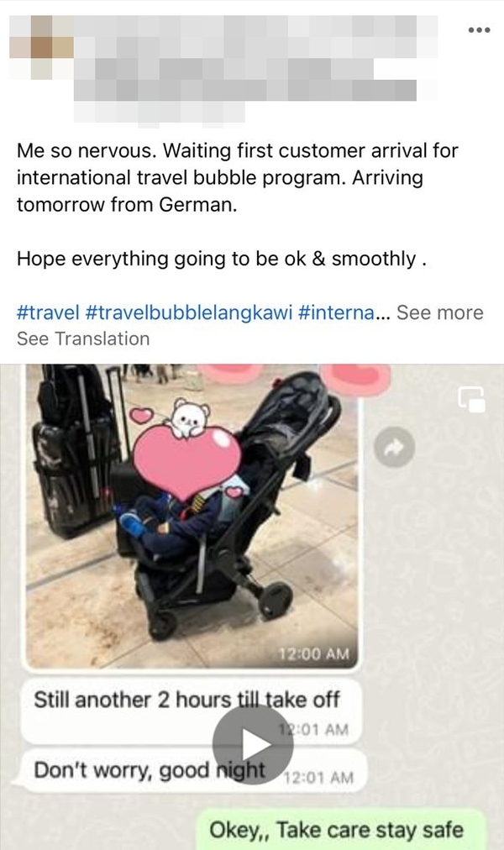504x850 pixels.
Task: Expand the post text with See more
Action: point(439,312)
